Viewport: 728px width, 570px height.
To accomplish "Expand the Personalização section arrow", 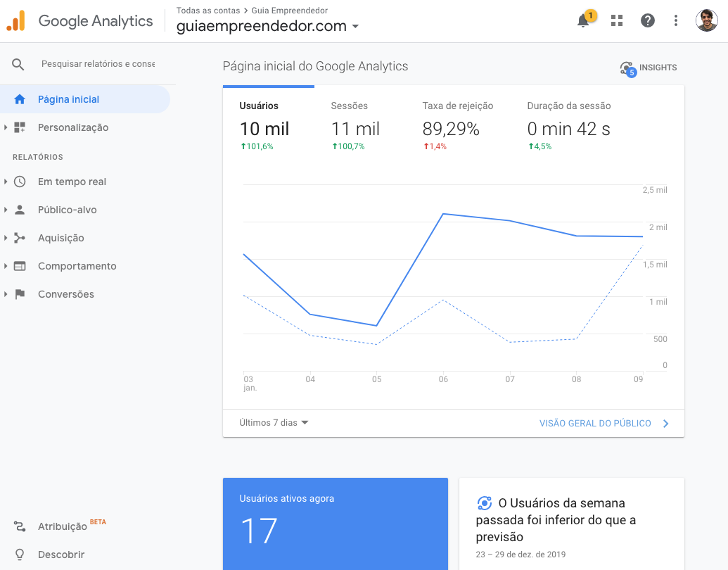I will [6, 127].
